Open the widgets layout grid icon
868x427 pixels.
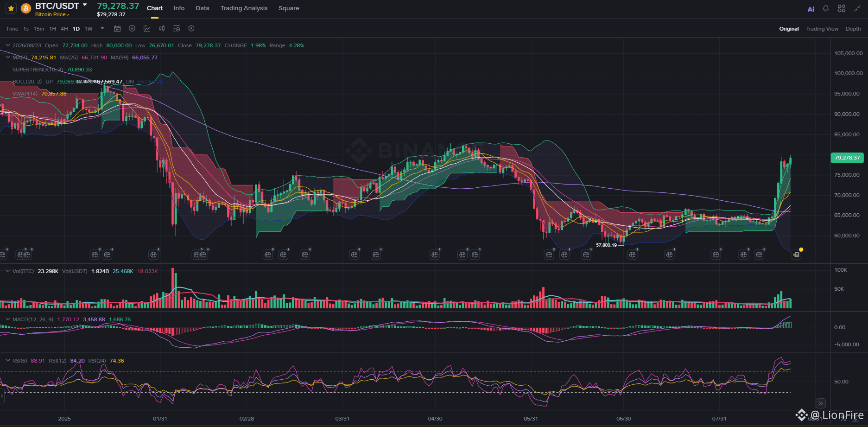coord(842,8)
